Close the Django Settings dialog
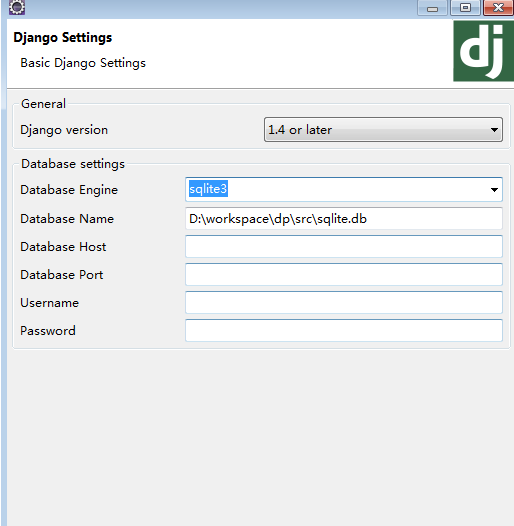This screenshot has width=514, height=526. click(x=498, y=8)
